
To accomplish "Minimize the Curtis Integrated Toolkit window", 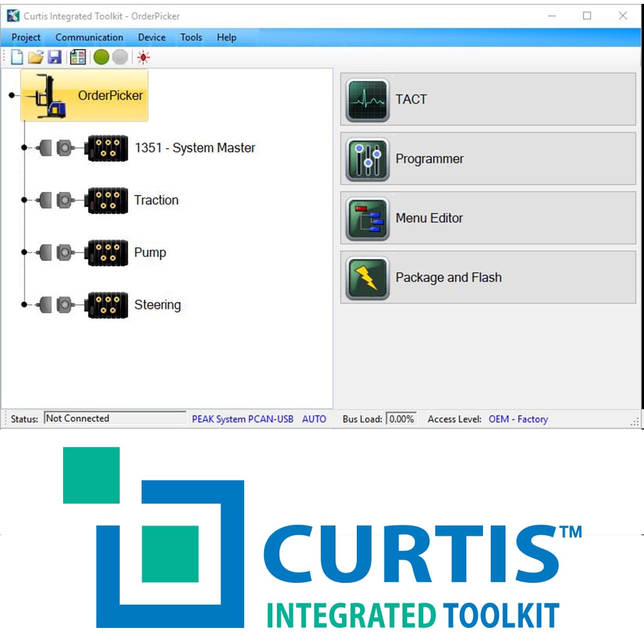I will click(552, 15).
